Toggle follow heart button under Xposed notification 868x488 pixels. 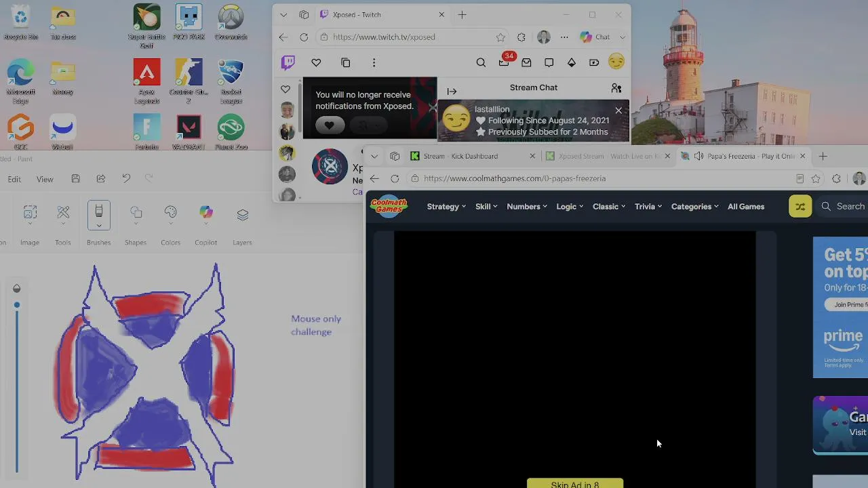point(330,125)
